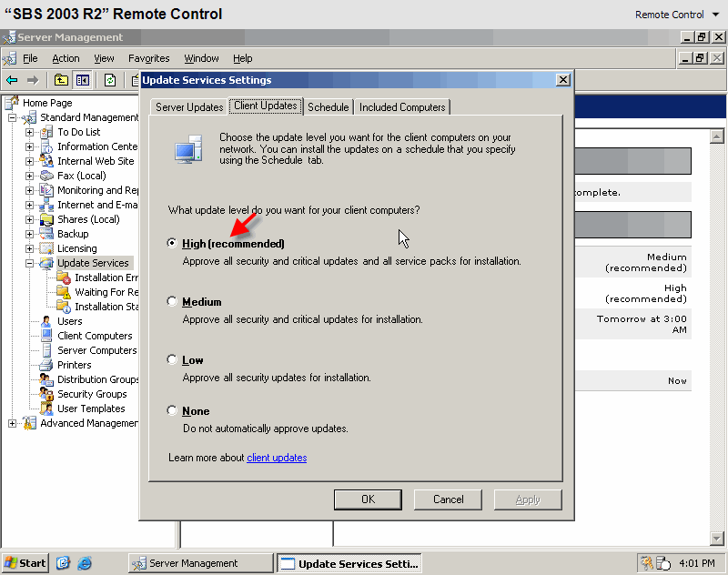Screen dimensions: 728x575
Task: Open the Help menu
Action: (x=242, y=58)
